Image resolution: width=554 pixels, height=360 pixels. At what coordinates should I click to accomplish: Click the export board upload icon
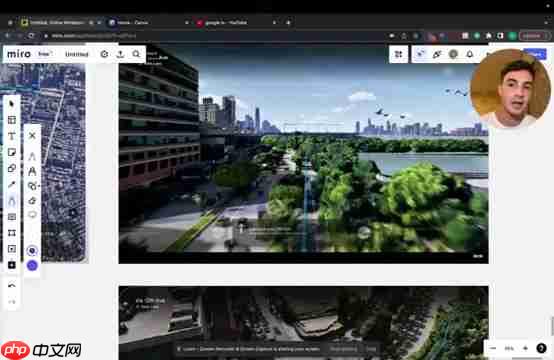point(120,54)
